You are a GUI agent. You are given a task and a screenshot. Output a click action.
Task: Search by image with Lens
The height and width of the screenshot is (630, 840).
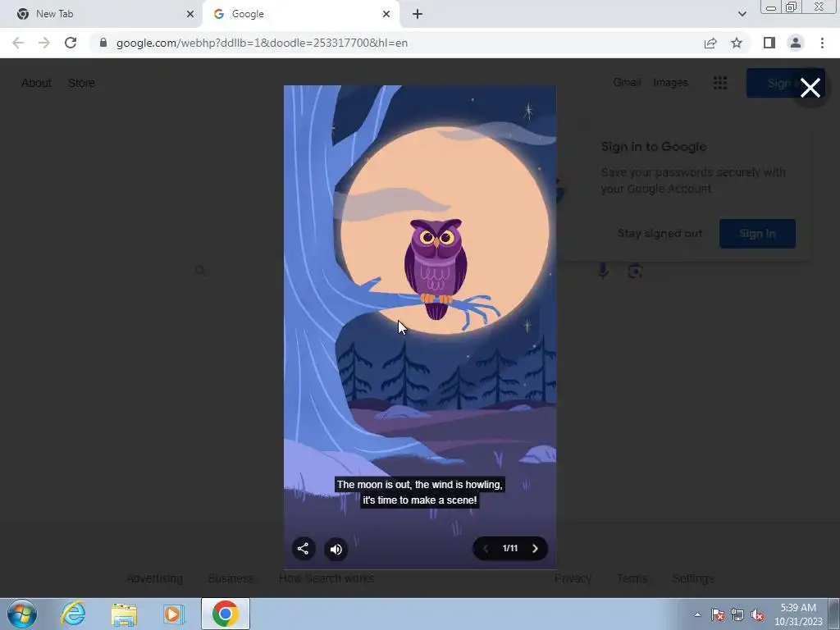point(635,271)
